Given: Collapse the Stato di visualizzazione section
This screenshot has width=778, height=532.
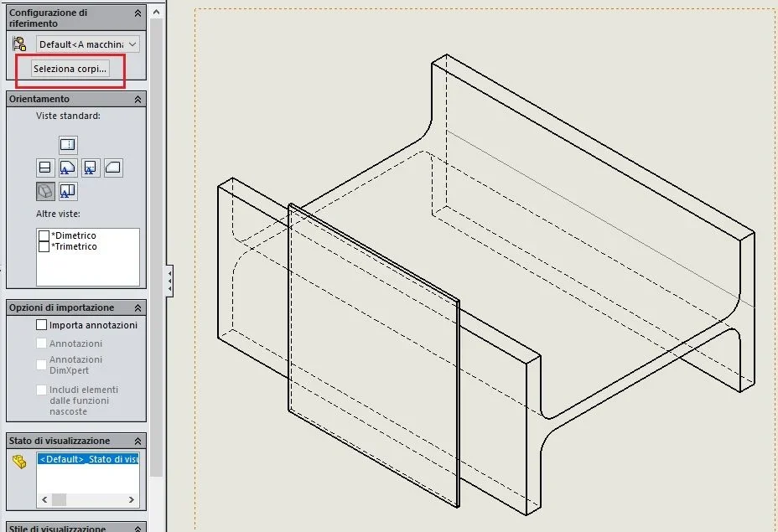Looking at the screenshot, I should [x=138, y=441].
